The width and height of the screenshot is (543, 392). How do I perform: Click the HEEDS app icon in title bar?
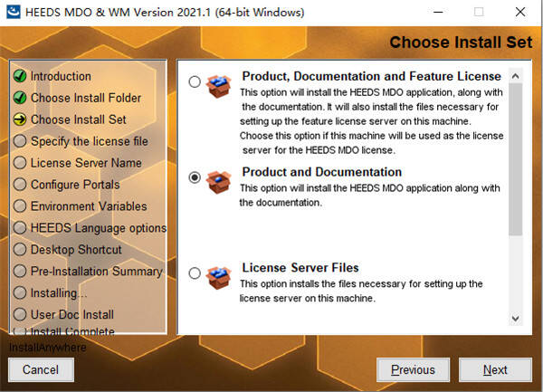(x=14, y=13)
